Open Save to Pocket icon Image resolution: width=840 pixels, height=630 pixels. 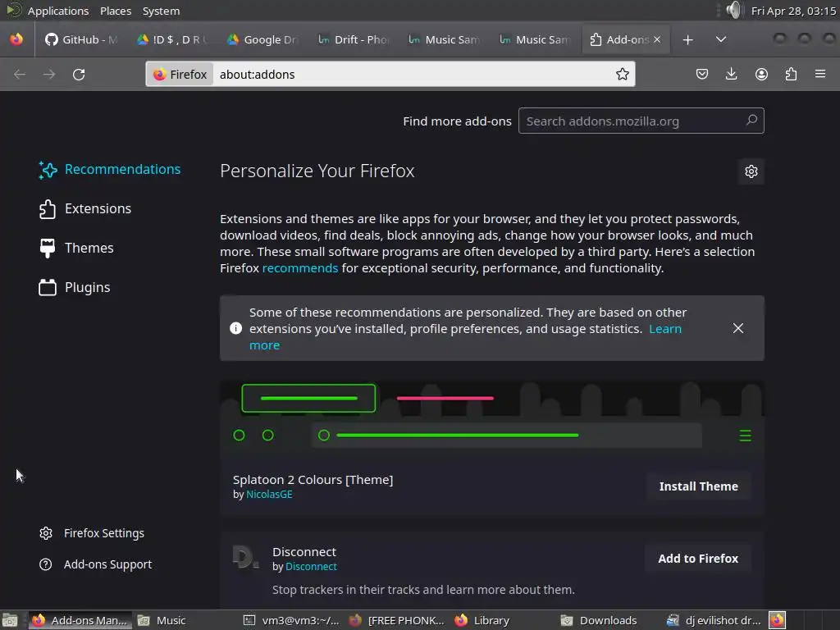point(702,74)
